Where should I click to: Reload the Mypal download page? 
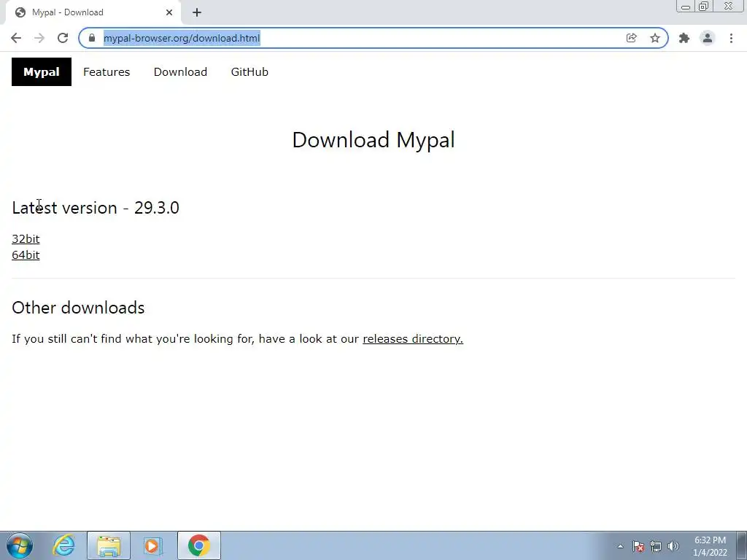pyautogui.click(x=63, y=38)
